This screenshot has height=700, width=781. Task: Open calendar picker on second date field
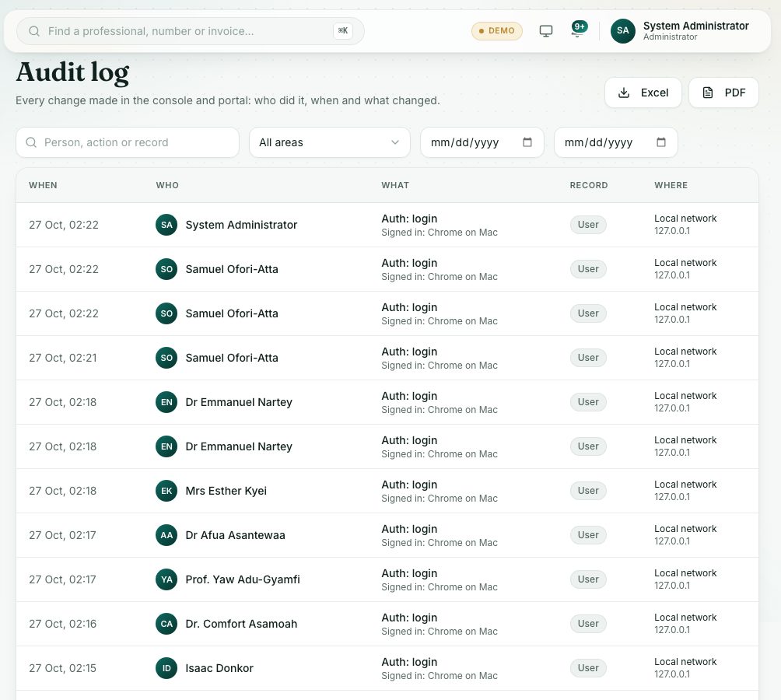click(x=661, y=142)
